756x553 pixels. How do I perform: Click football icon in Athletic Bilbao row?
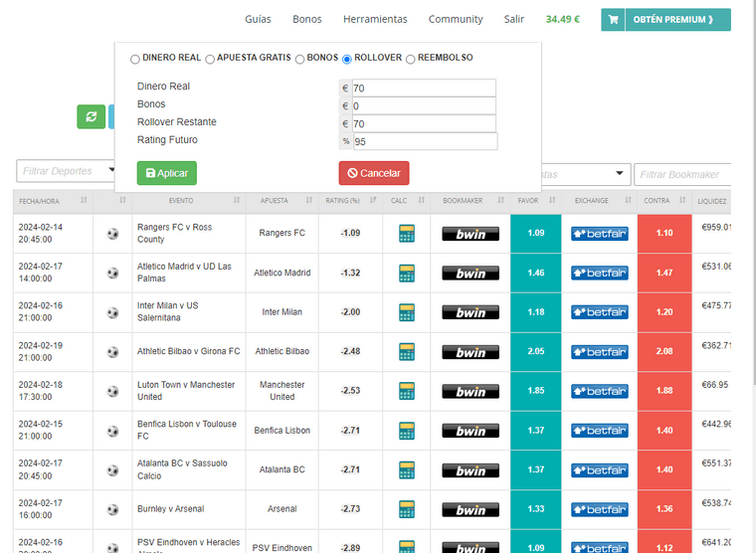pos(112,352)
